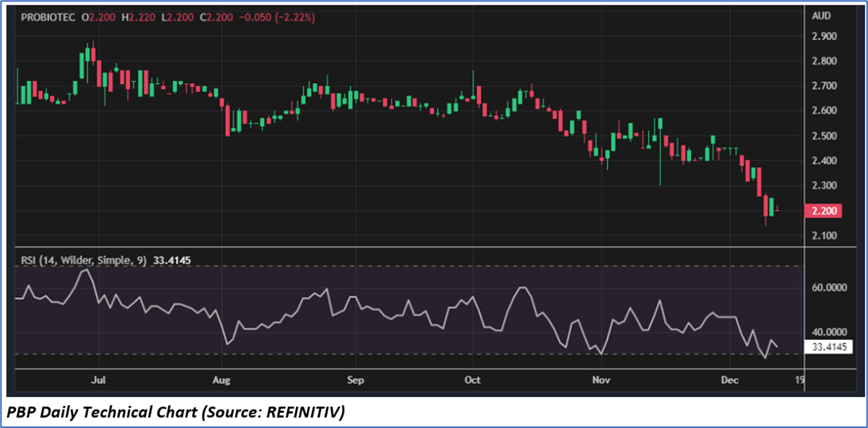Select the 2.500 level on price axis

[x=824, y=136]
